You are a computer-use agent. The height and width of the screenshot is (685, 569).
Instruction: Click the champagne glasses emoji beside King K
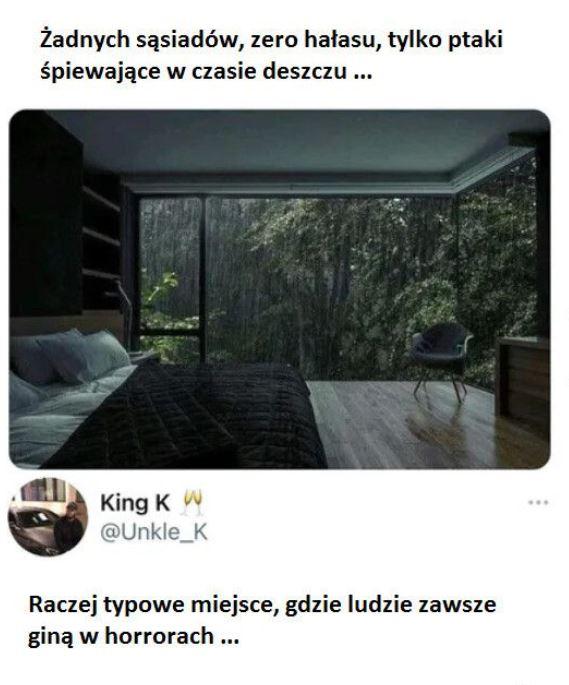click(193, 502)
